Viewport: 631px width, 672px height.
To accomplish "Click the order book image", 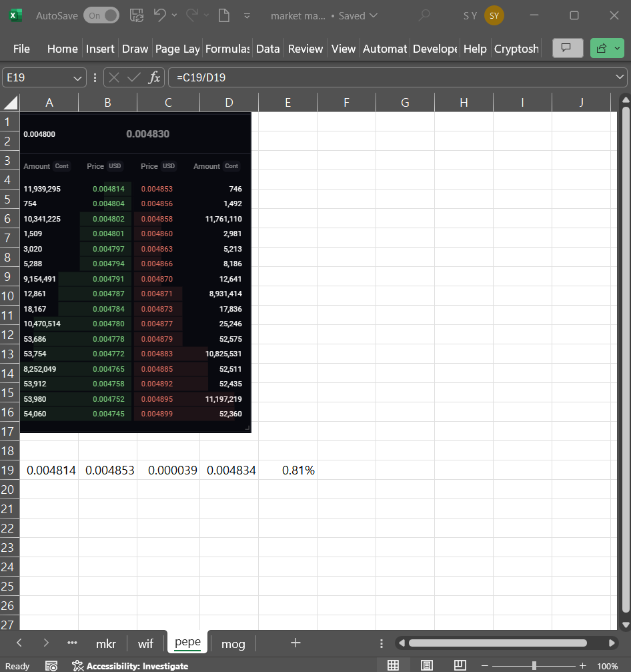I will (135, 272).
